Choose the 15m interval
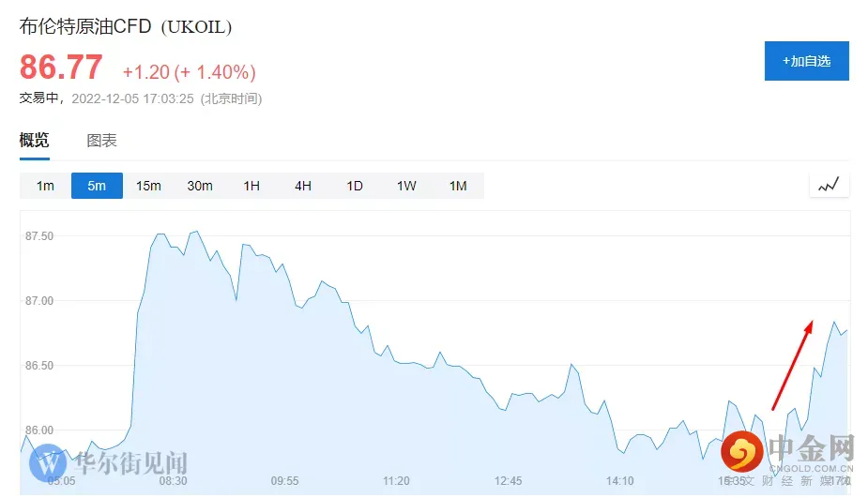868x498 pixels. click(148, 186)
